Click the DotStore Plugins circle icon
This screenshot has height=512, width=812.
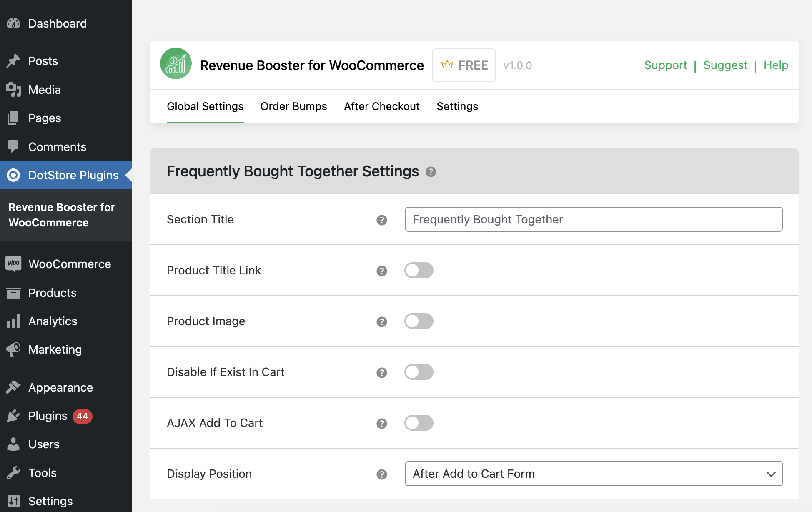coord(13,175)
